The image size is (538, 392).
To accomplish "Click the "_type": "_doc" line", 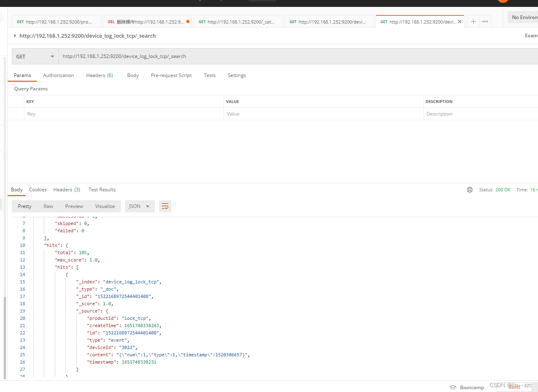I will click(97, 289).
